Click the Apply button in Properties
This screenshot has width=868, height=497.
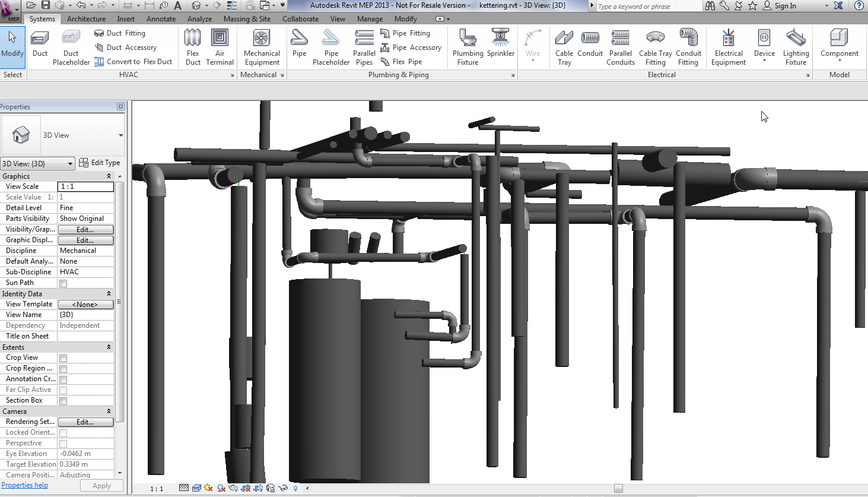point(101,485)
